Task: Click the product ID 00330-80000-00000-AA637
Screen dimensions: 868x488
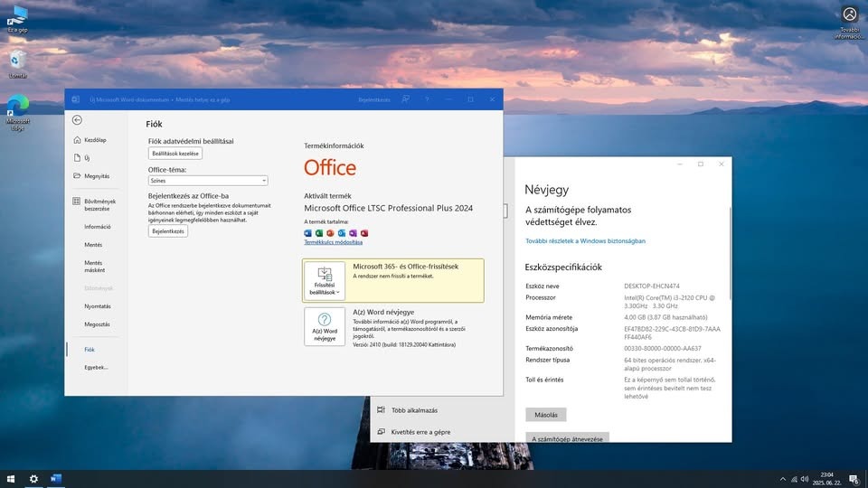Action: click(663, 349)
